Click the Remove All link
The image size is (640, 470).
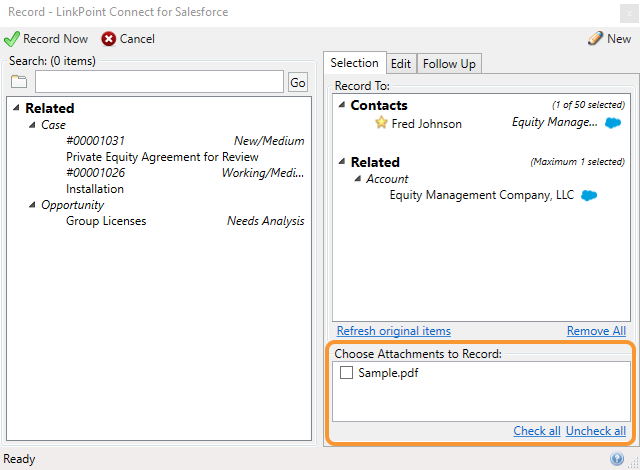tap(596, 331)
